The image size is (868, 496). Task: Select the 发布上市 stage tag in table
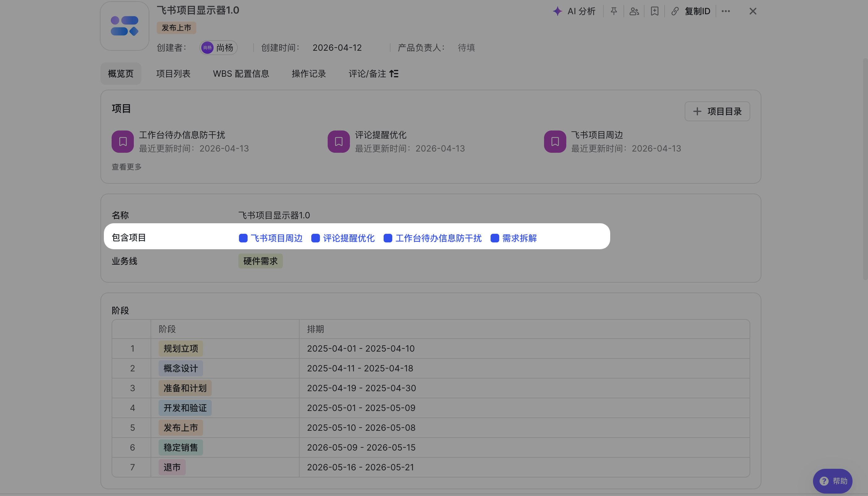(181, 428)
